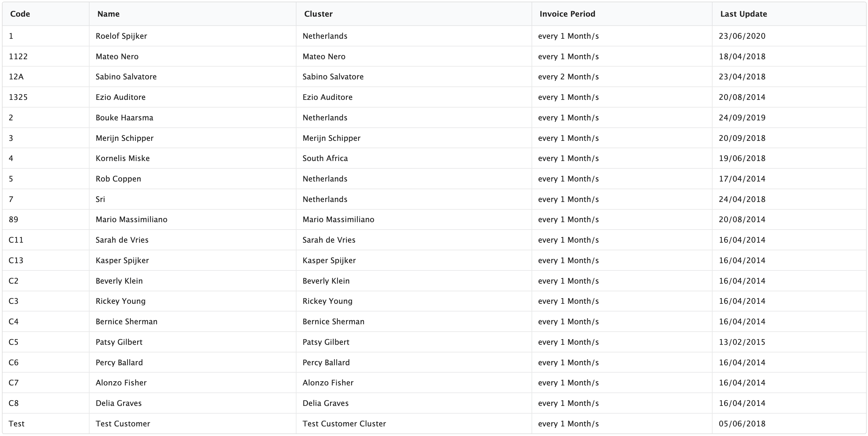868x436 pixels.
Task: Select the name Bouke Haarsma
Action: 124,118
